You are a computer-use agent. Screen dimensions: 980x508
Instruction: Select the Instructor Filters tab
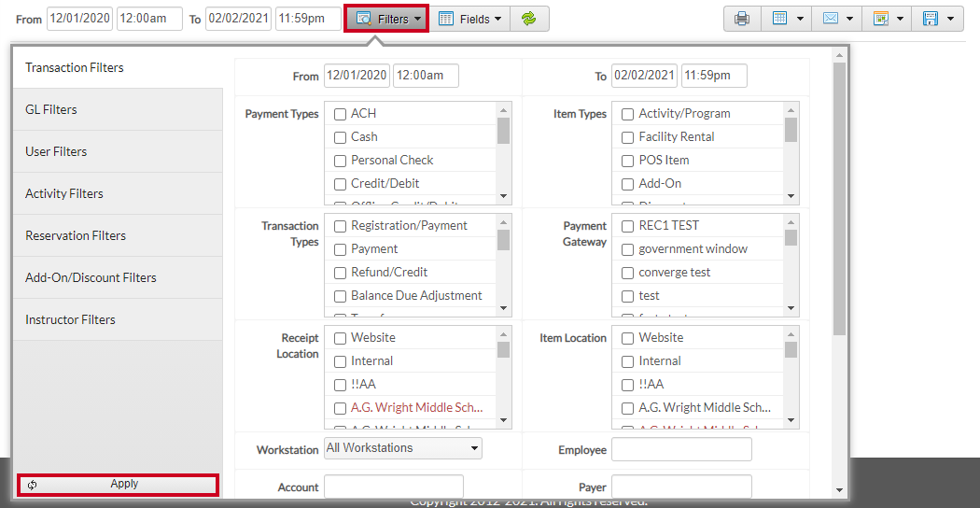[118, 319]
